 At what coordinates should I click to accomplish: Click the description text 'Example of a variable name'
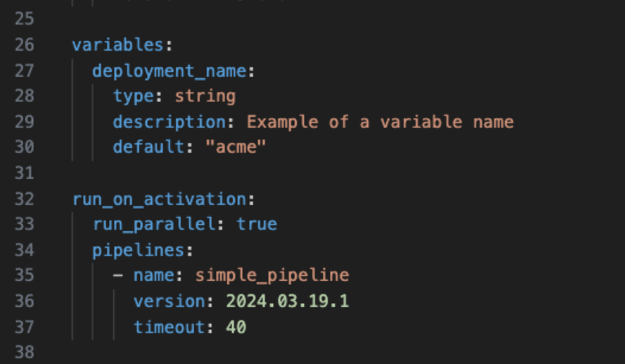click(x=380, y=122)
